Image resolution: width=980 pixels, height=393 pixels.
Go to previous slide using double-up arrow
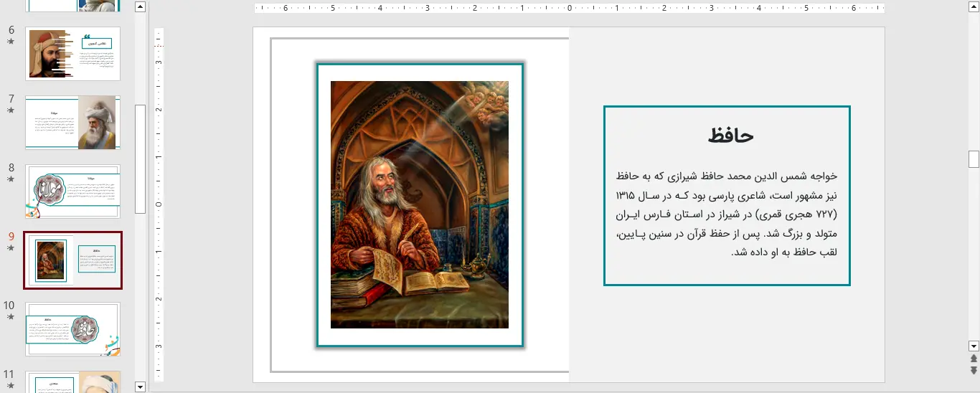pyautogui.click(x=974, y=359)
